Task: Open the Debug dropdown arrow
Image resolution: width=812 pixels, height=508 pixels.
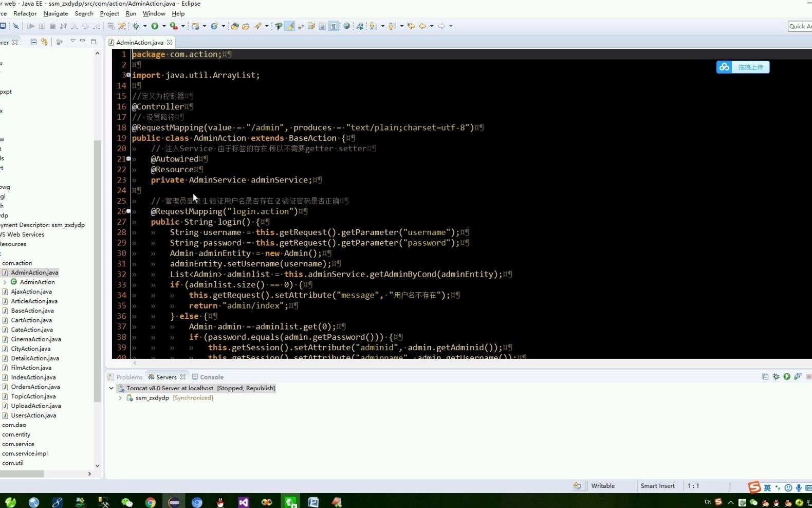Action: [x=145, y=26]
